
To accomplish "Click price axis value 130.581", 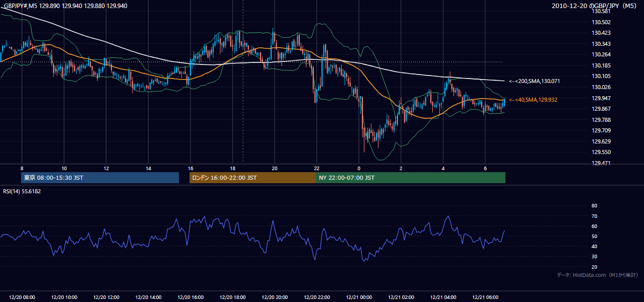I will pyautogui.click(x=601, y=11).
